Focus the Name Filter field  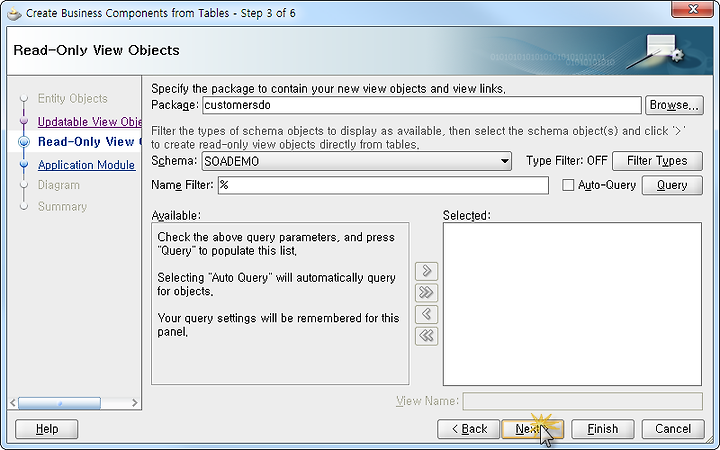tap(383, 185)
